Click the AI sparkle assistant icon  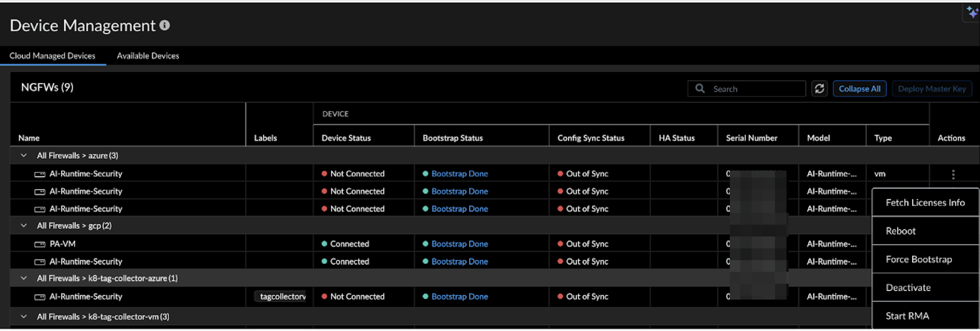(972, 12)
